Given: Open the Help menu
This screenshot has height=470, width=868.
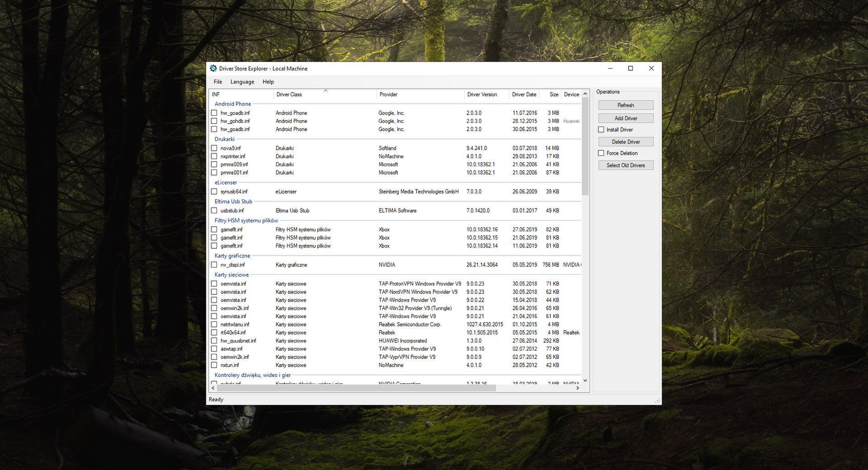Looking at the screenshot, I should point(268,82).
